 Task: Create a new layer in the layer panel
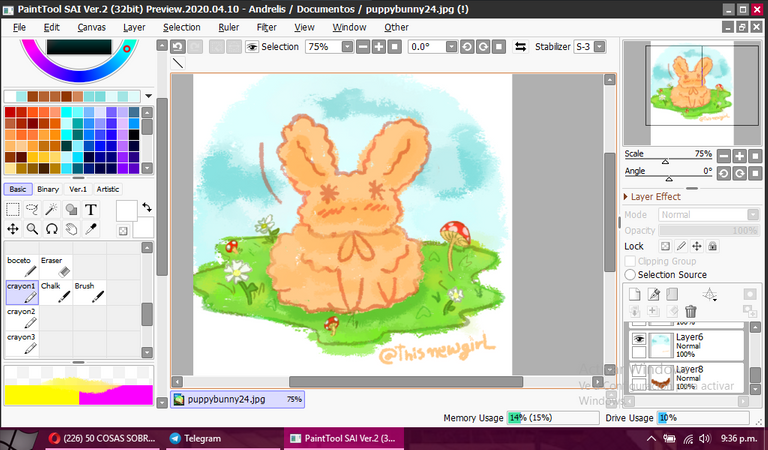pos(633,294)
